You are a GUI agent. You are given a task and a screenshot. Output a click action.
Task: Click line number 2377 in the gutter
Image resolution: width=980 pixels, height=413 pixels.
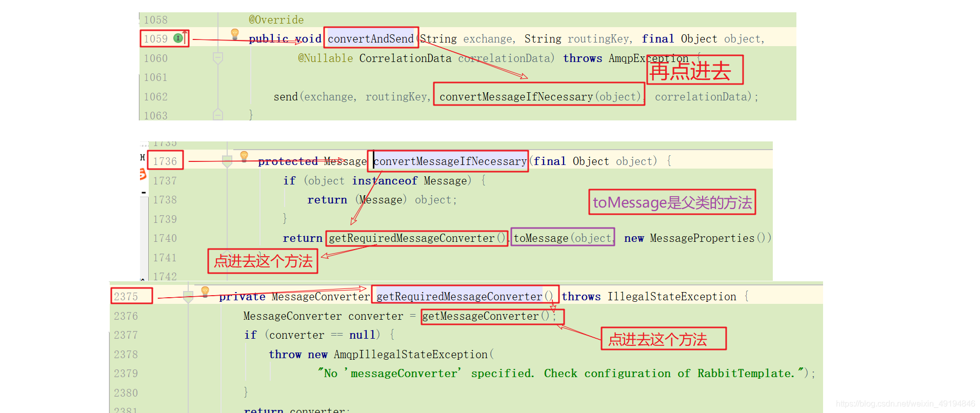point(126,335)
